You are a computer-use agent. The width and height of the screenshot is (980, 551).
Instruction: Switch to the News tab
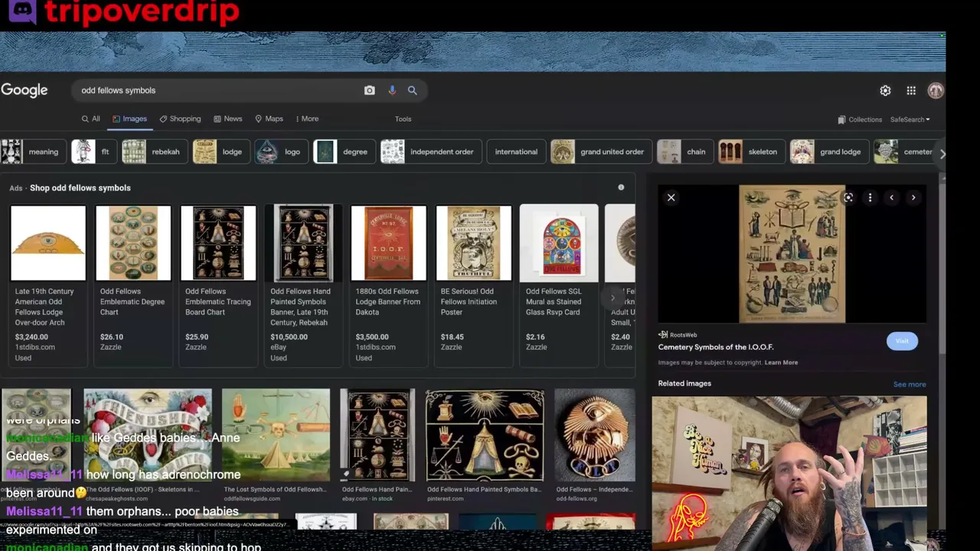pos(227,119)
